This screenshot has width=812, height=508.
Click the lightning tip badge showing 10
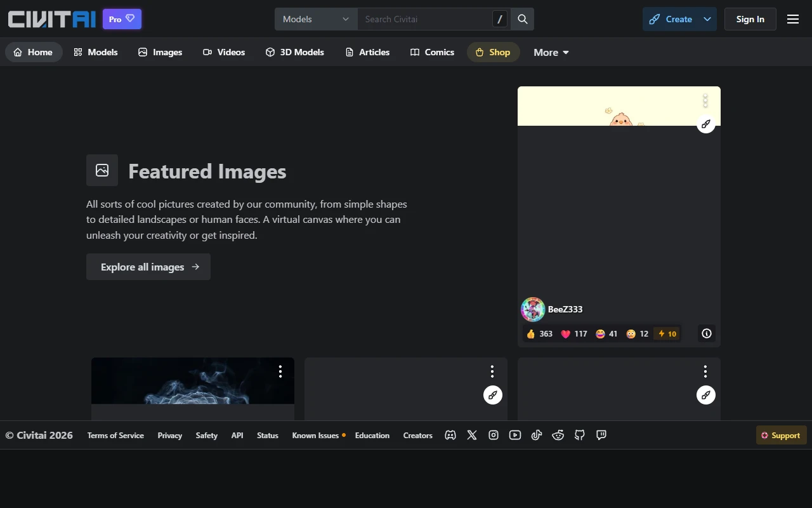[667, 333]
